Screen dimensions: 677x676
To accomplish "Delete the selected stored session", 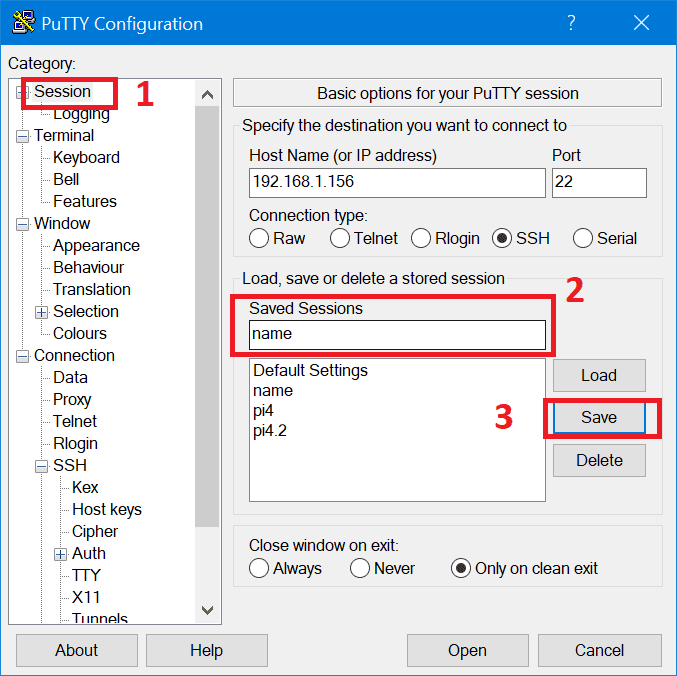I will pyautogui.click(x=599, y=460).
